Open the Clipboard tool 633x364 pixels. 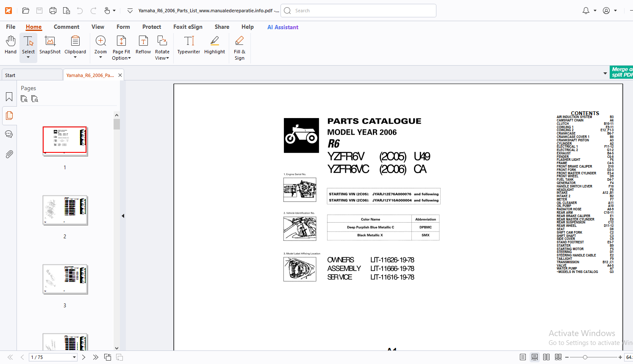point(75,45)
